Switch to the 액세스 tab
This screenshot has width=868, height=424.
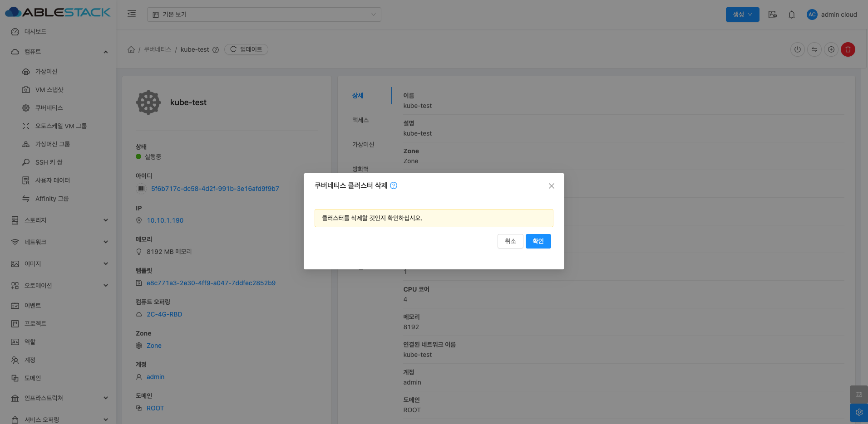(x=360, y=120)
